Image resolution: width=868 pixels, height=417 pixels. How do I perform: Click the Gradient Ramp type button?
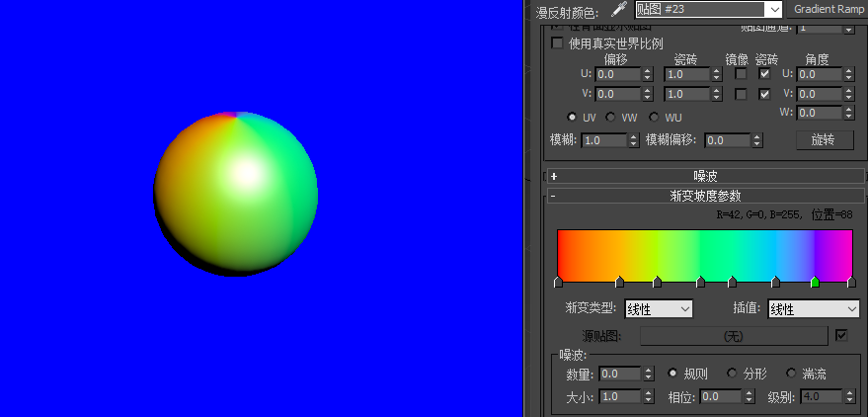[x=829, y=10]
